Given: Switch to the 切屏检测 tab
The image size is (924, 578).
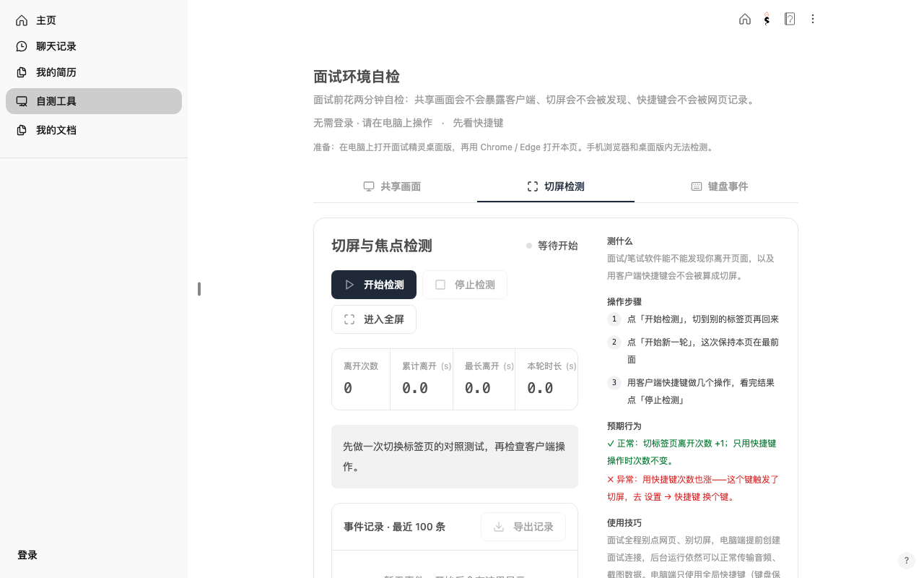Looking at the screenshot, I should coord(556,186).
